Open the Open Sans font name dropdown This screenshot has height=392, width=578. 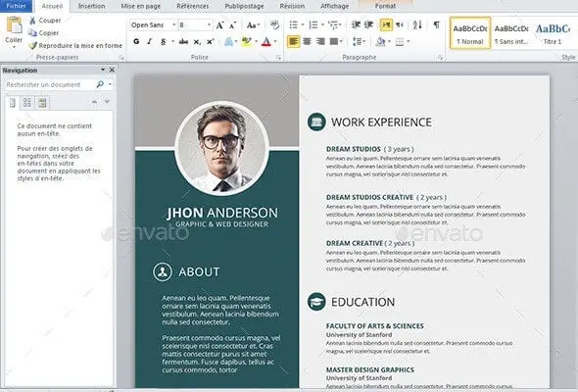pyautogui.click(x=174, y=25)
